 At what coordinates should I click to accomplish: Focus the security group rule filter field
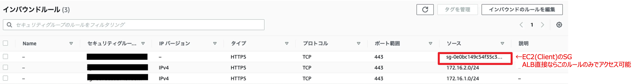point(133,25)
